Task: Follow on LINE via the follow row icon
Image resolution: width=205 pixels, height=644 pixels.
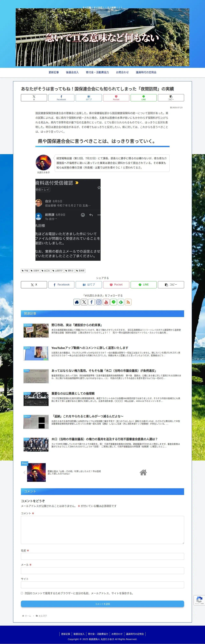Action: 114,302
